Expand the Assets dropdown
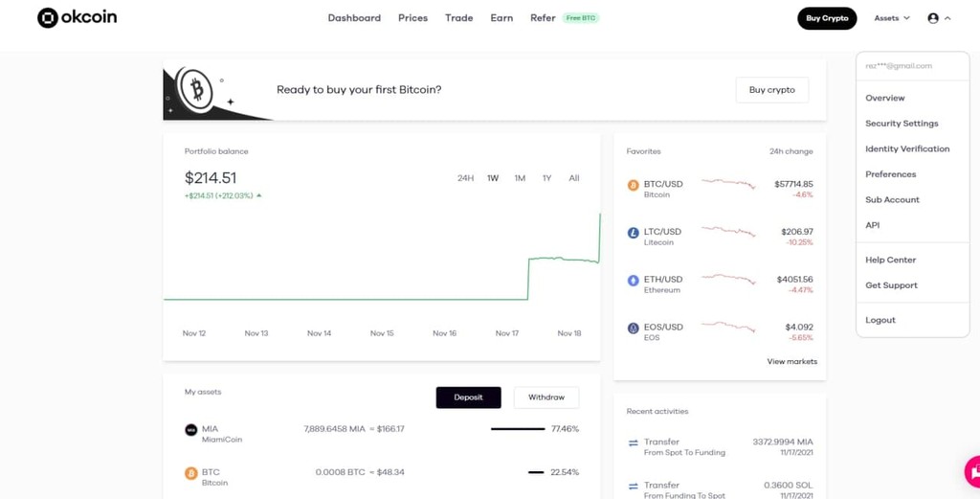The width and height of the screenshot is (980, 499). click(x=892, y=18)
